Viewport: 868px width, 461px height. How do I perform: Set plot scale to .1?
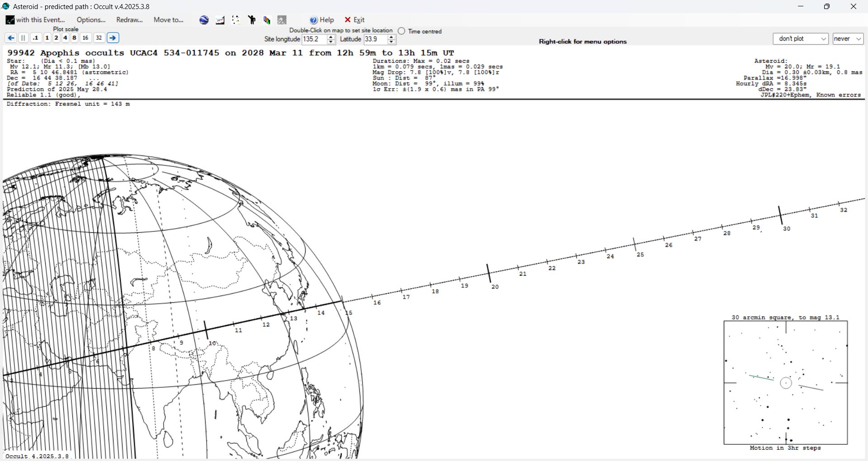[36, 38]
